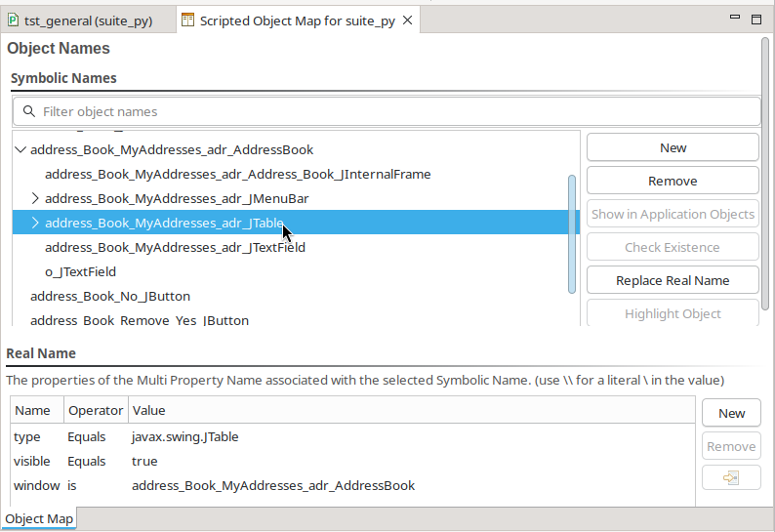Focus the Filter object names field
This screenshot has width=775, height=532.
(390, 111)
